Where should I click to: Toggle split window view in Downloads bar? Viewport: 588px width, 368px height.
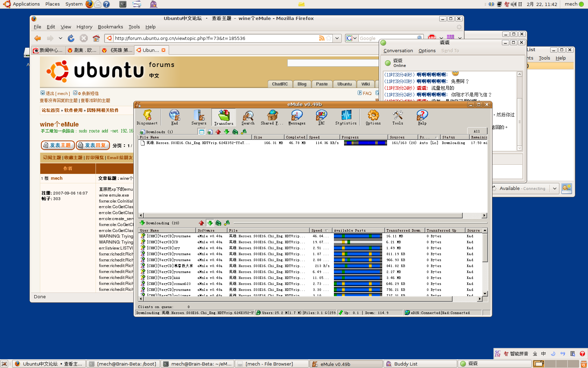pos(202,132)
